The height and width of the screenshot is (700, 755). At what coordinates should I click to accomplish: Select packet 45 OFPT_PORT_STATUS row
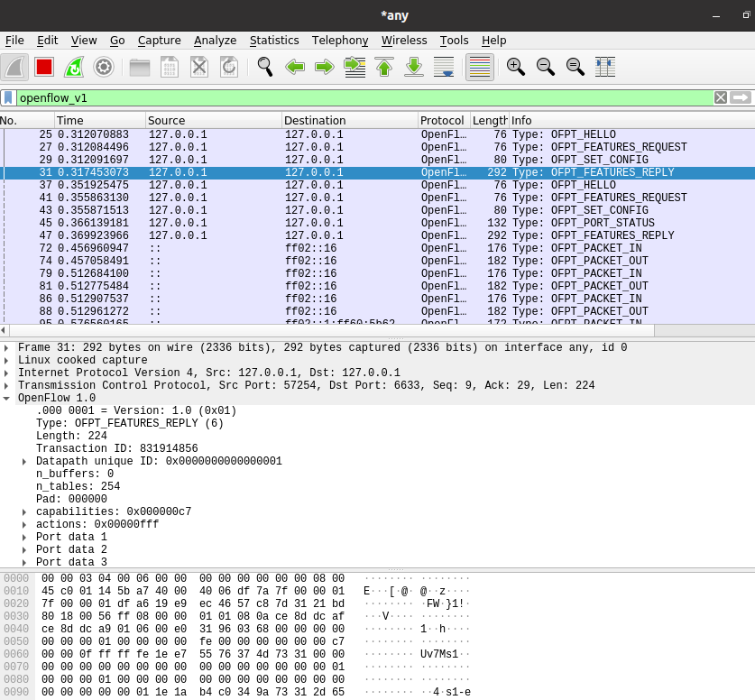point(377,223)
